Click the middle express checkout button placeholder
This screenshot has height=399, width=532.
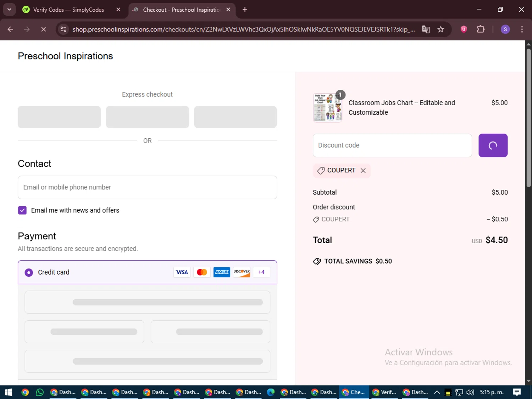147,117
